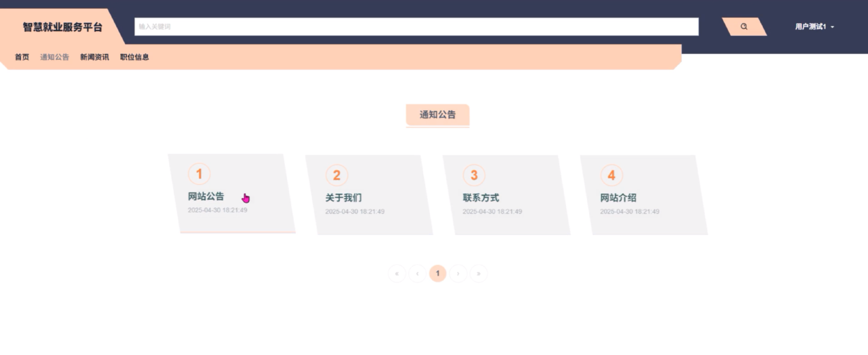This screenshot has height=355, width=868.
Task: Open the 联系方式 notice title
Action: click(x=481, y=198)
